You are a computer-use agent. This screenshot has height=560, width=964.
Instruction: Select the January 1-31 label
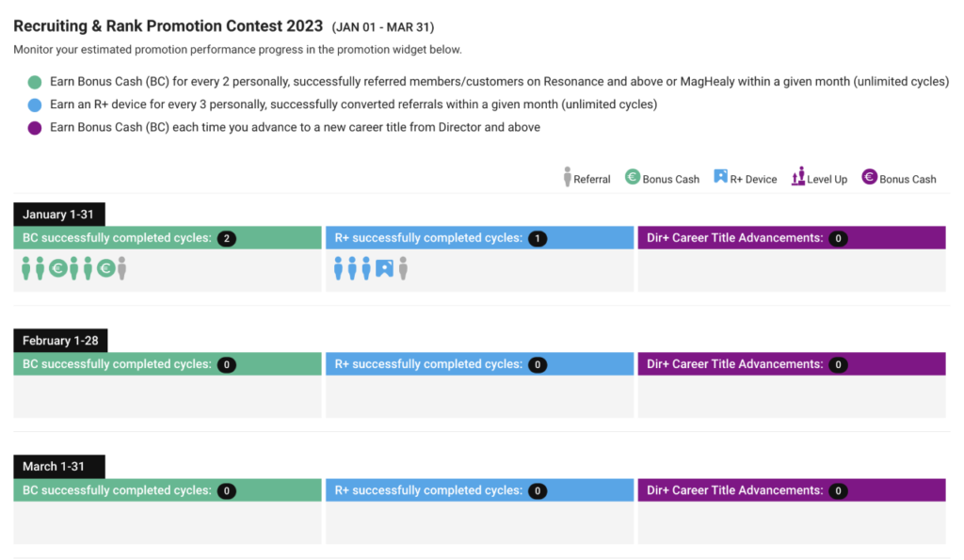pyautogui.click(x=59, y=215)
